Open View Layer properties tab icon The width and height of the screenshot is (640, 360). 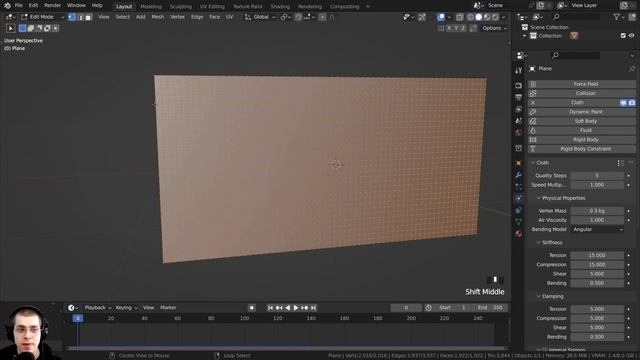click(518, 109)
